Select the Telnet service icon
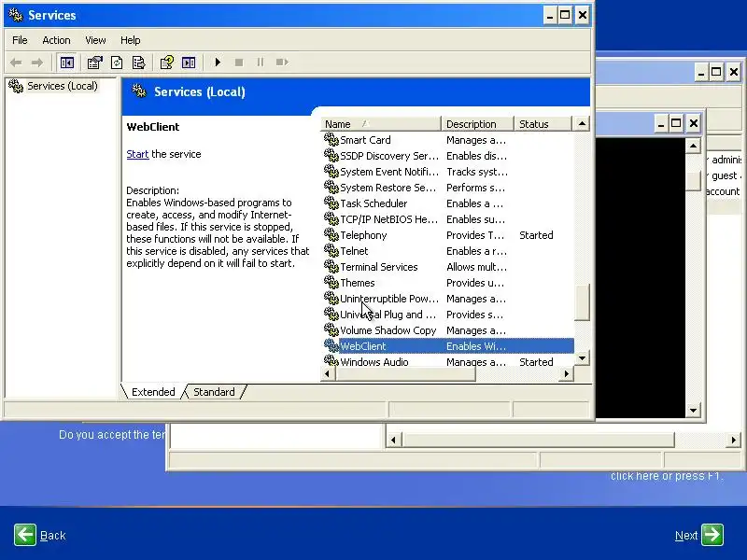The width and height of the screenshot is (747, 560). pos(331,251)
